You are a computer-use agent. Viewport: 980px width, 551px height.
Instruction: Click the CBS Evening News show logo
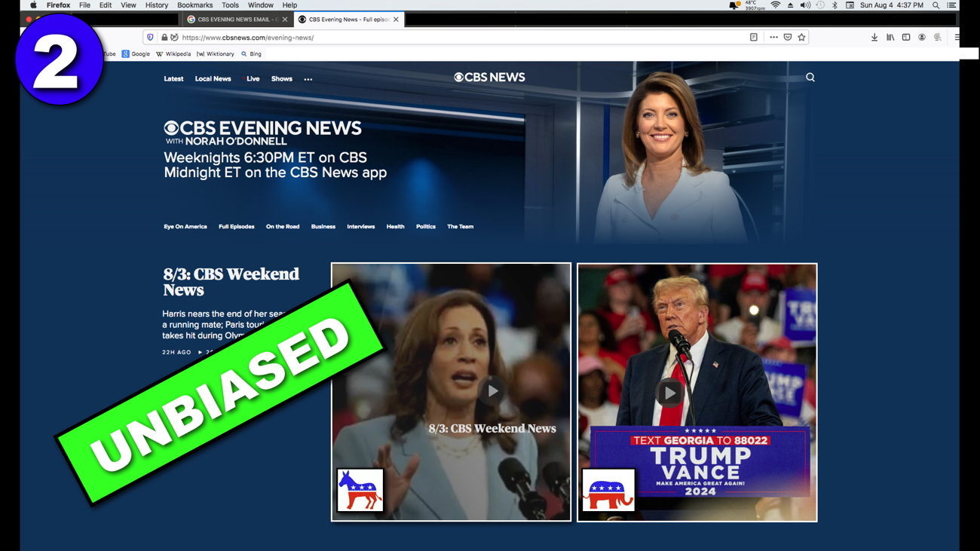tap(262, 133)
